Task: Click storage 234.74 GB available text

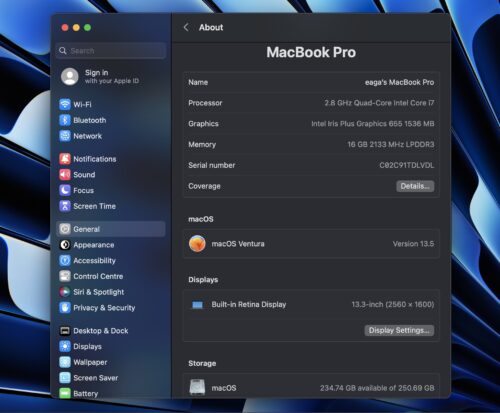Action: (x=377, y=388)
